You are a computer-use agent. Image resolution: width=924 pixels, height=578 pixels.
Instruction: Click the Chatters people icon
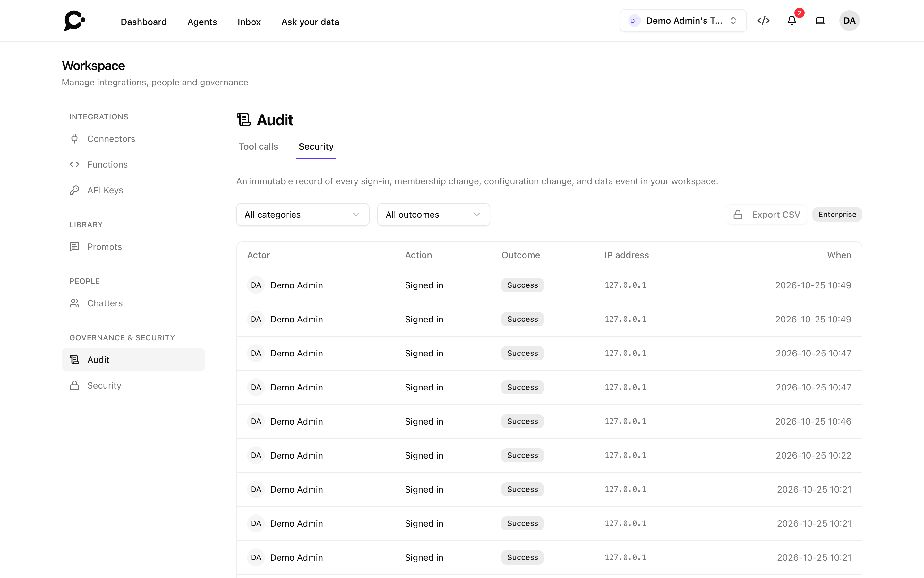[74, 303]
